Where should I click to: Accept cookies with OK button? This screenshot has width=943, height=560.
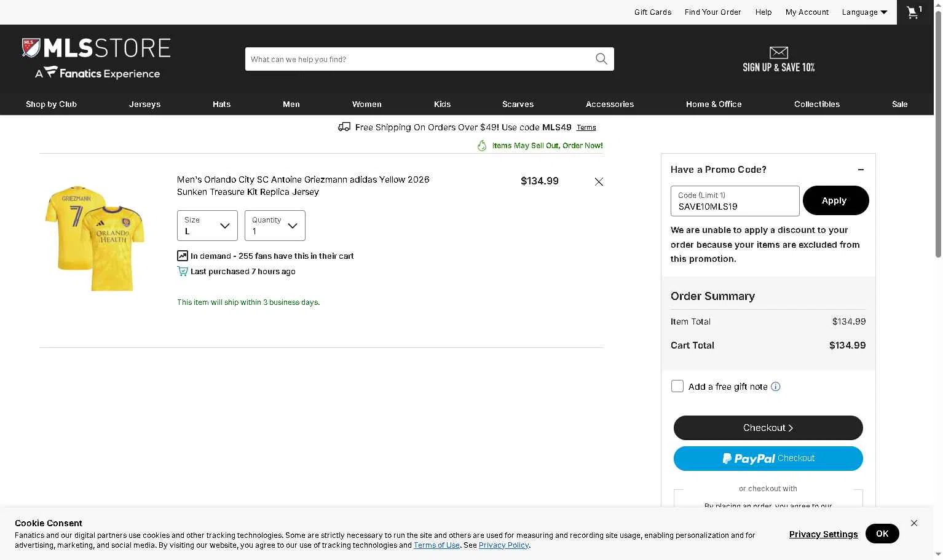click(x=882, y=534)
